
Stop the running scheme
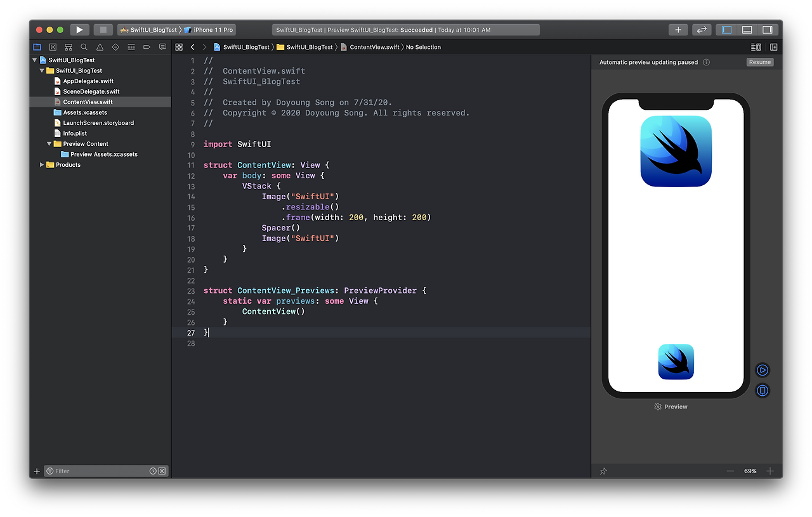pos(103,30)
